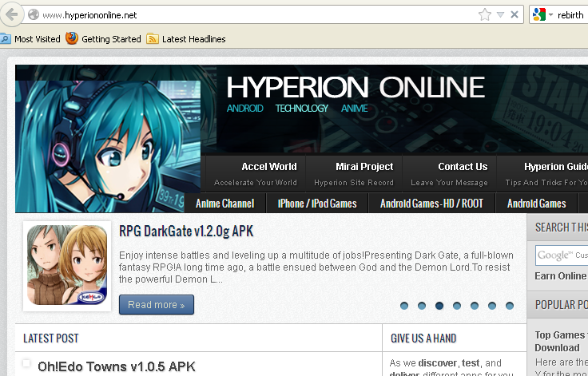This screenshot has height=376, width=588.
Task: Go to the Android Games category
Action: coord(537,204)
